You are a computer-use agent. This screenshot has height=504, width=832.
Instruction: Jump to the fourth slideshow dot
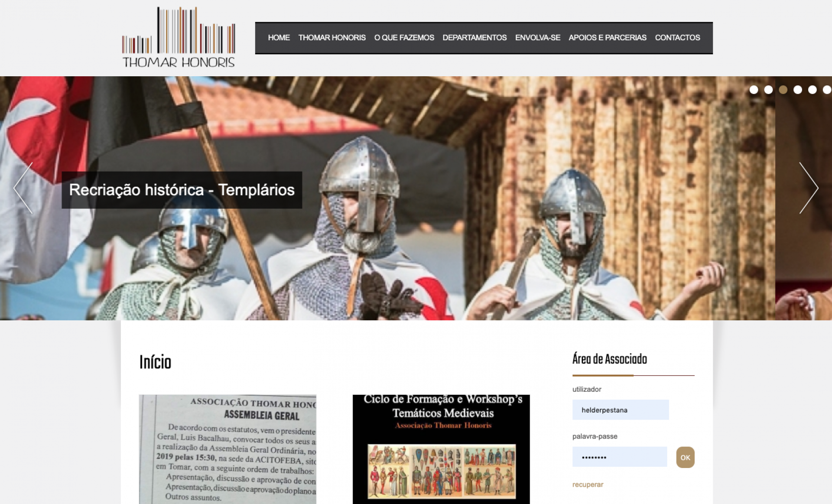798,90
